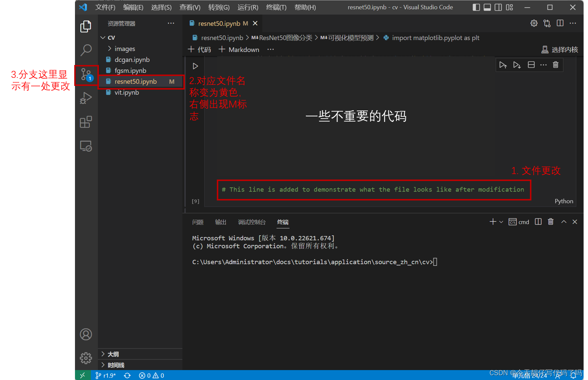Screen dimensions: 588x380
Task: Kill the active terminal with trash icon
Action: (551, 222)
